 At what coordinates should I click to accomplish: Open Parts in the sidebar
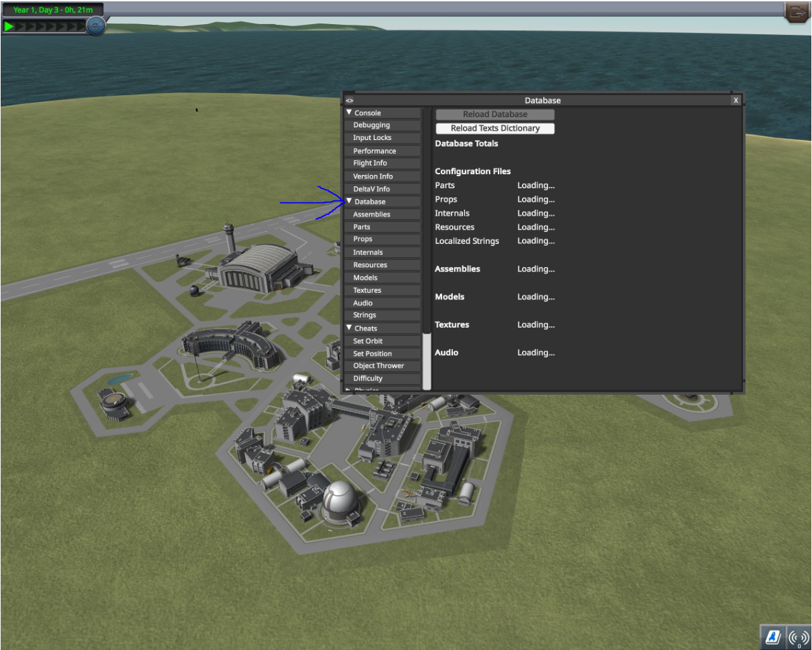click(383, 226)
